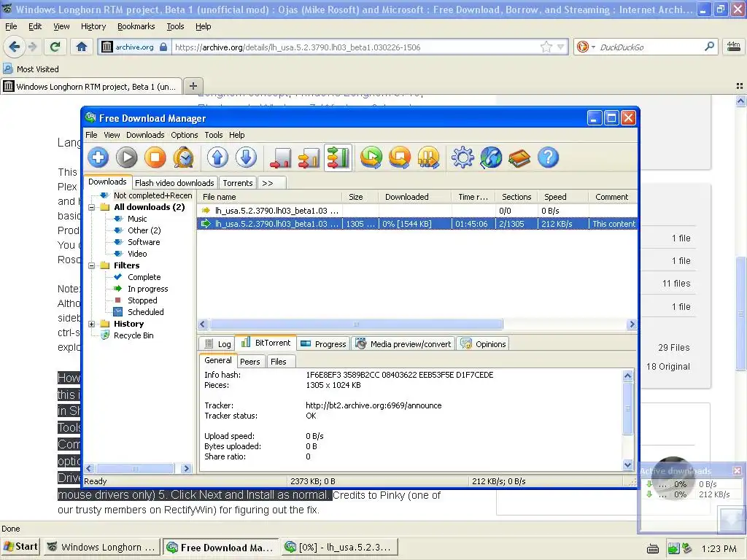This screenshot has width=747, height=560.
Task: Click the globe dial-up connection icon
Action: click(x=491, y=157)
